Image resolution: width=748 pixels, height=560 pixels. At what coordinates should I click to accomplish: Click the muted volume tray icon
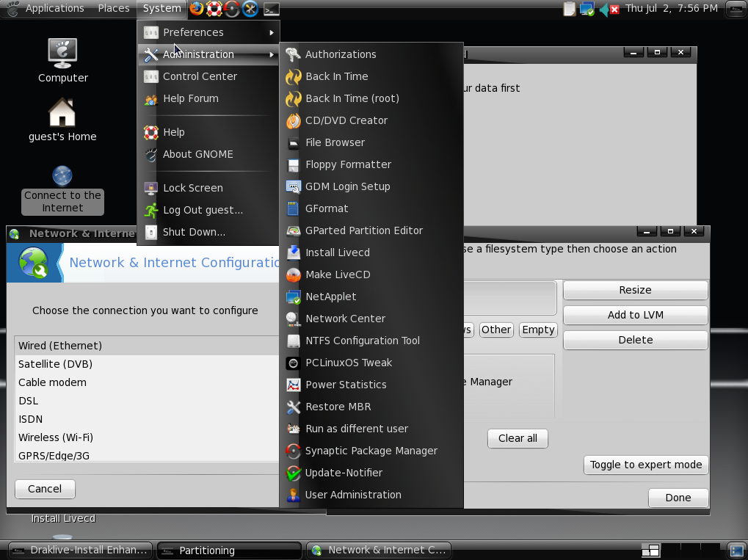[x=609, y=9]
